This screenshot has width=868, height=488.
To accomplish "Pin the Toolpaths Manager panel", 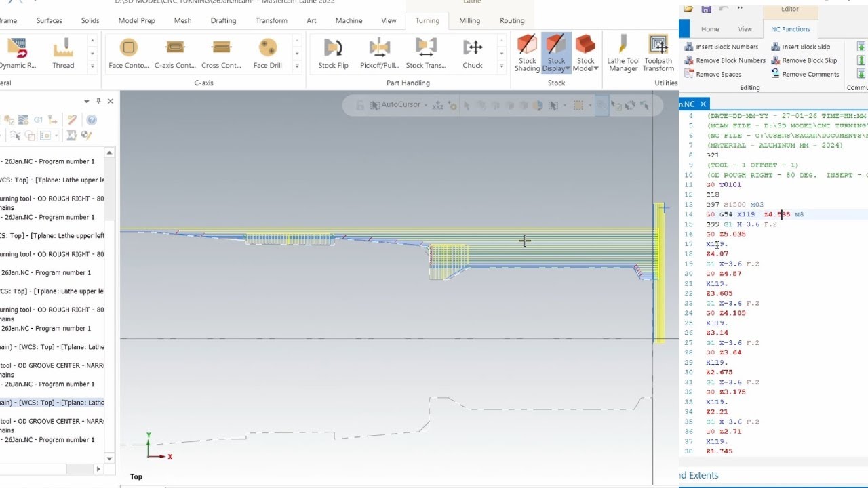I will coord(98,101).
